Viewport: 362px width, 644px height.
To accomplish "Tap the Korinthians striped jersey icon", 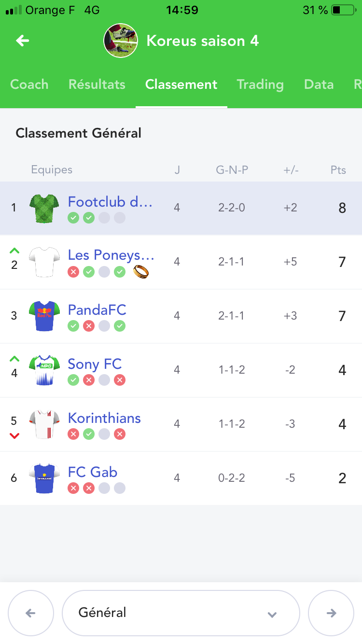I will click(x=44, y=424).
